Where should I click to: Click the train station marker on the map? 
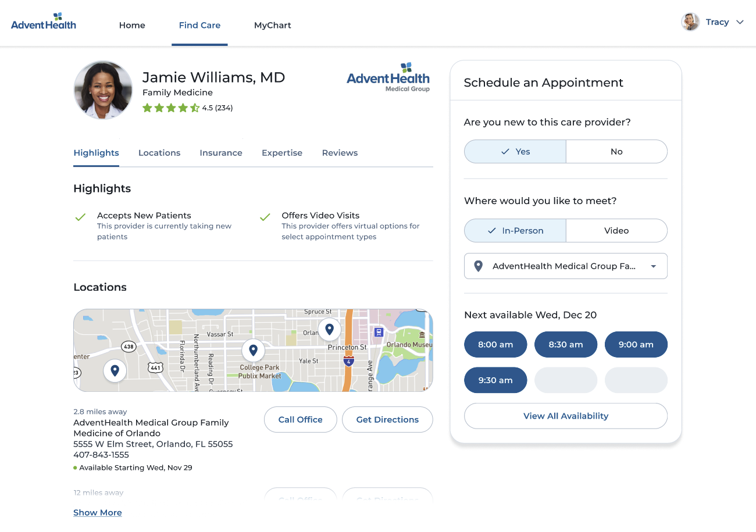[379, 332]
